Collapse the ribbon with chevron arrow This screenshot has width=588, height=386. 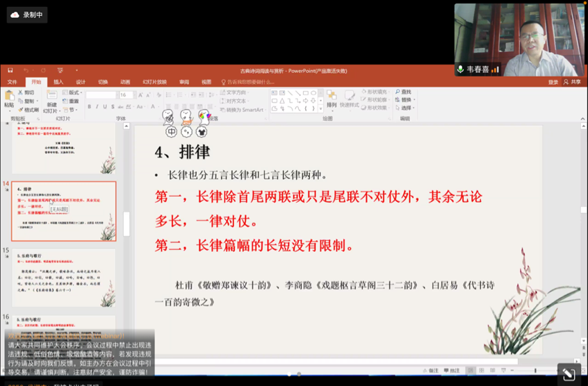pos(582,119)
